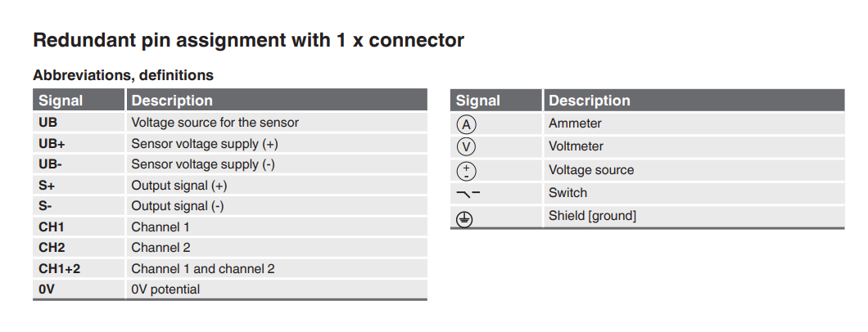Click the Voltage source symbol
Viewport: 868px width, 332px height.
click(x=465, y=171)
